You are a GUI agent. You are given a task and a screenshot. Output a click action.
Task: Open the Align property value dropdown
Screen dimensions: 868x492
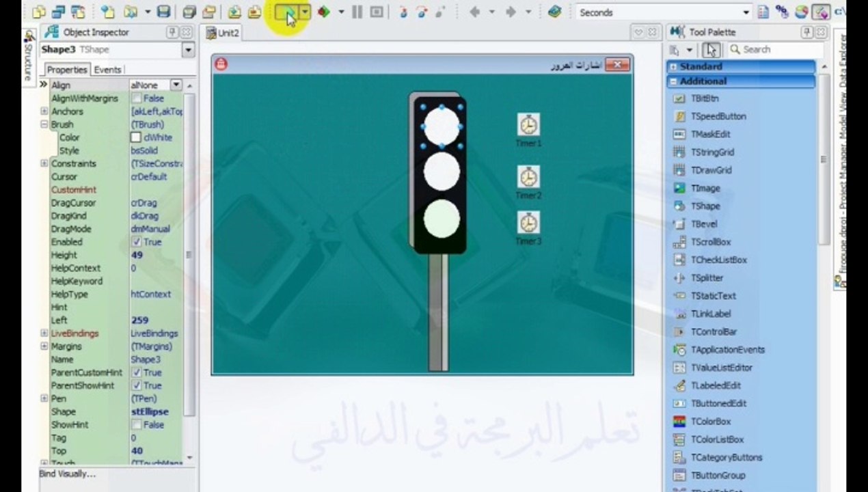[x=176, y=85]
